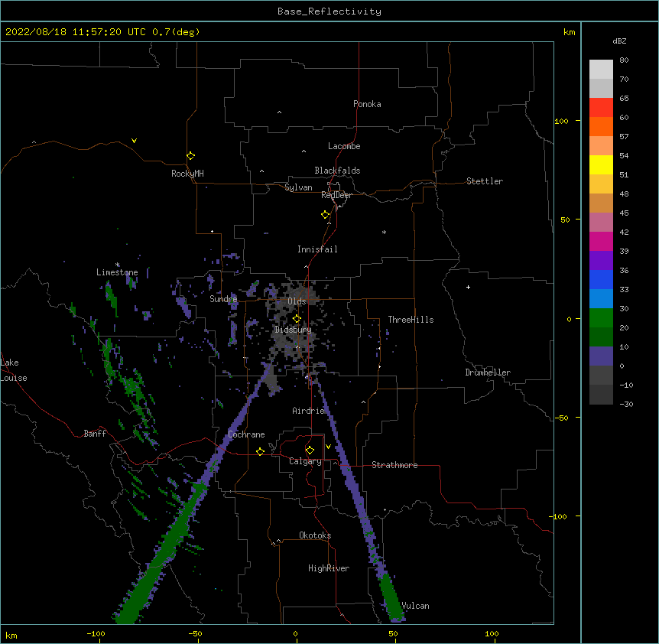Pick the light gray 70–80 dBZ legend band
This screenshot has height=644, width=659.
pyautogui.click(x=601, y=70)
